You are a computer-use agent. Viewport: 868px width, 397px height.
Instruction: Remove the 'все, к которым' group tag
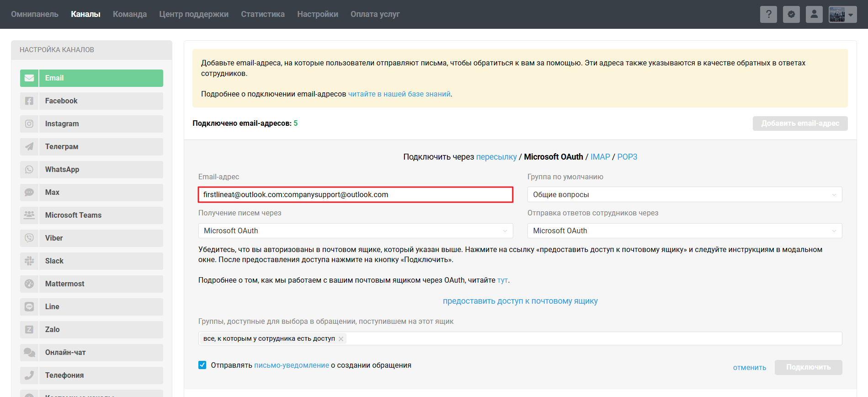coord(341,339)
